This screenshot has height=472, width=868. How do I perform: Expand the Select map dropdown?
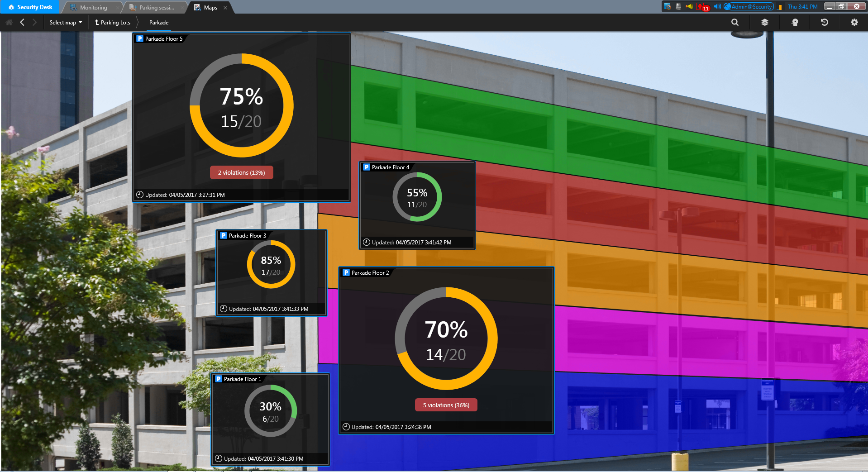click(x=66, y=23)
